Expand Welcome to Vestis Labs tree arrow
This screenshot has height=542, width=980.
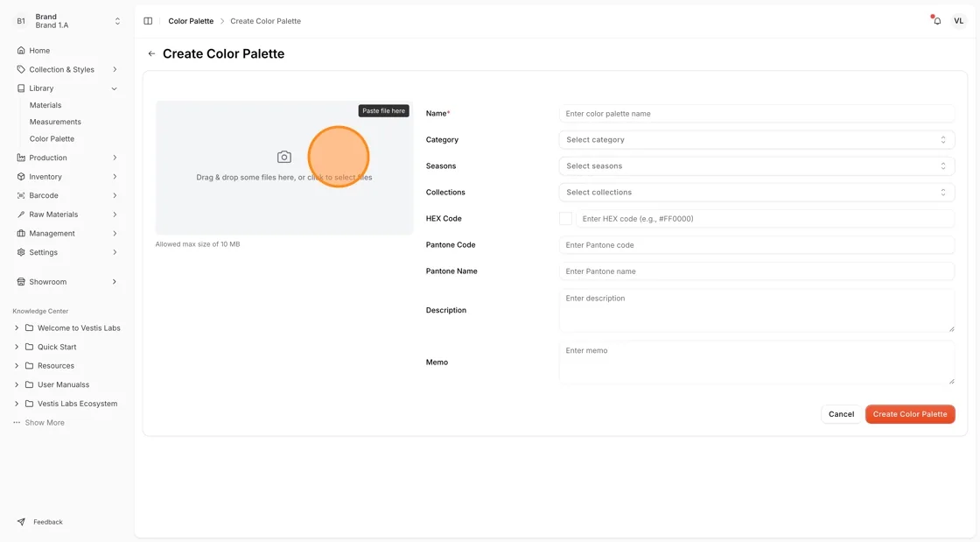tap(17, 327)
